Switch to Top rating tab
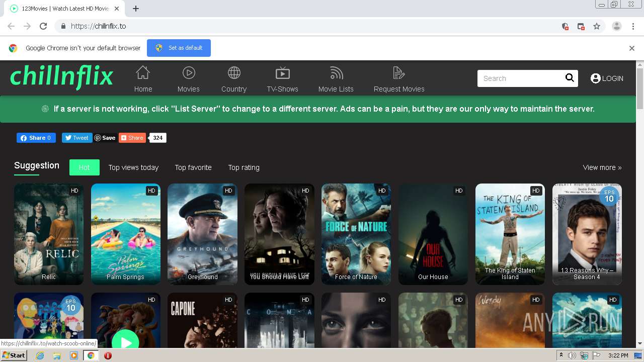Viewport: 644px width, 362px height. coord(244,167)
